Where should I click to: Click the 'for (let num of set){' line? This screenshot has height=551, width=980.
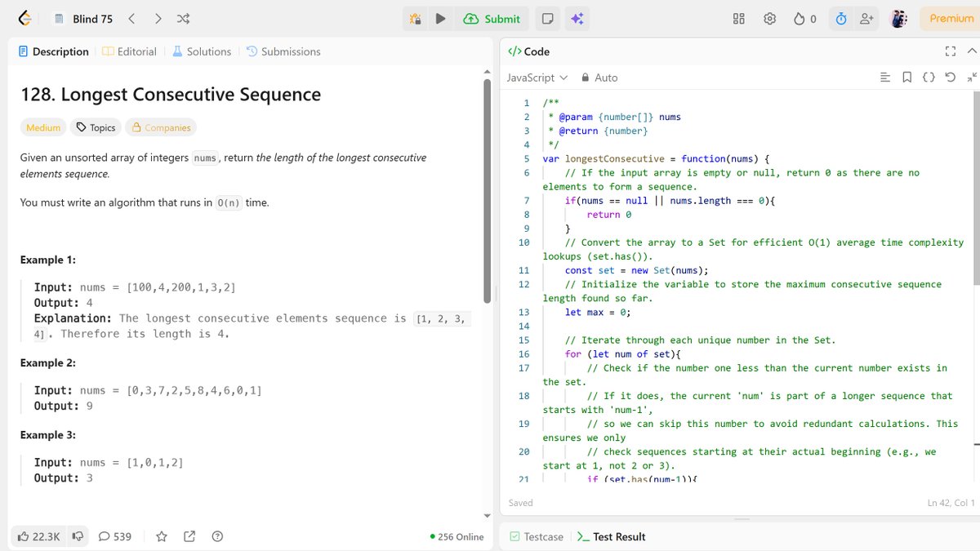click(623, 354)
